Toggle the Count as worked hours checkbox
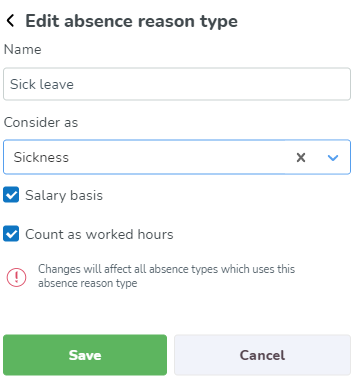Viewport: 360px width, 387px height. click(11, 234)
